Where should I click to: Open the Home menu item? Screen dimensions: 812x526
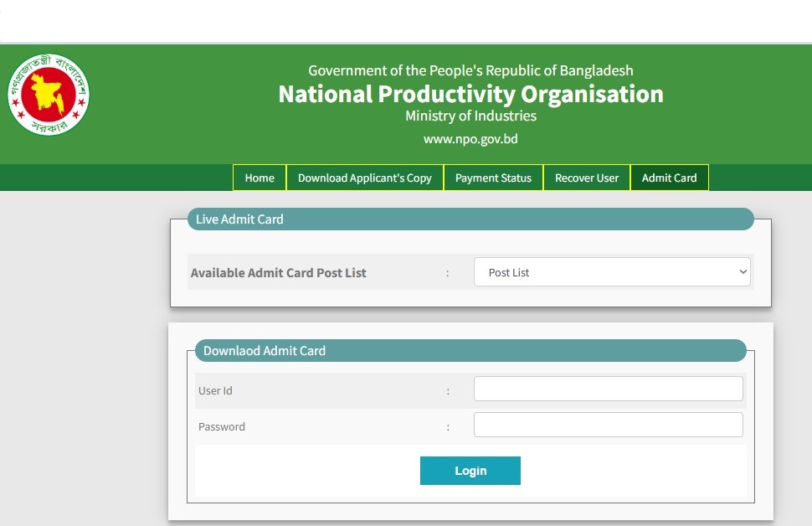260,178
